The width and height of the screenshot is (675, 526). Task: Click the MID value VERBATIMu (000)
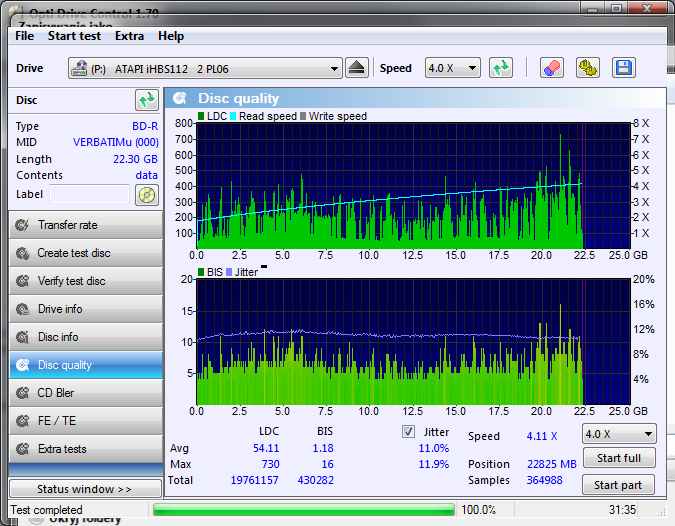[115, 142]
